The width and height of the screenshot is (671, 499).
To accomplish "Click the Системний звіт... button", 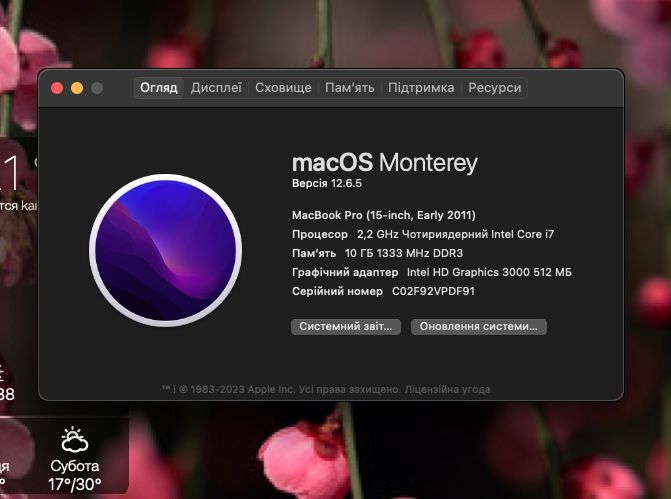I will point(346,327).
